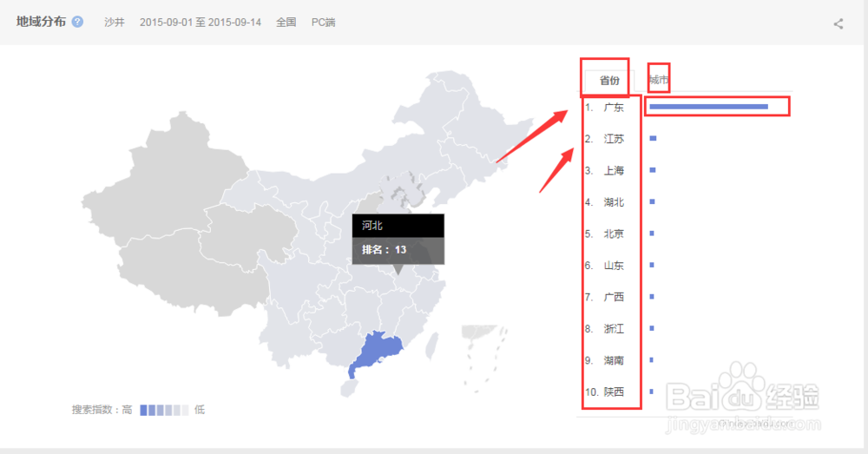The image size is (868, 454).
Task: Click the 江苏 search index bar
Action: coord(654,138)
